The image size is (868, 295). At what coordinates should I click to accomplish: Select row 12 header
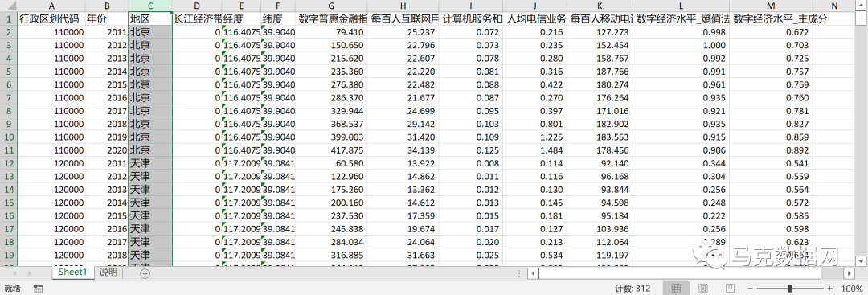point(8,163)
